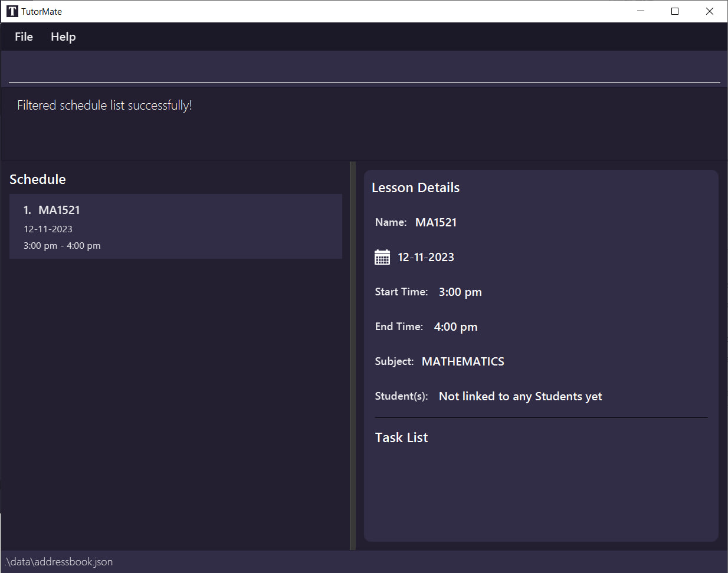Click the 12-11-2023 date in schedule card
Image resolution: width=728 pixels, height=573 pixels.
point(48,229)
